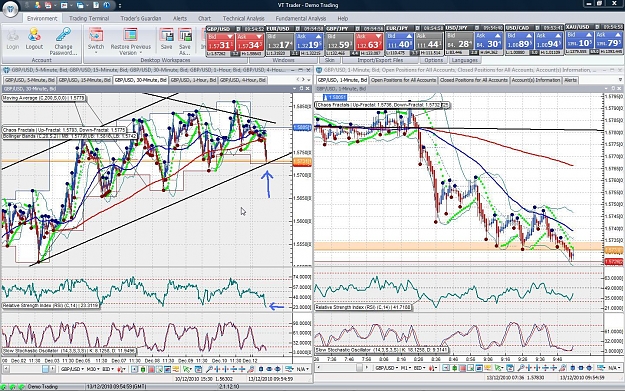This screenshot has height=391, width=625.
Task: Click the calendar icon in left chart toolbar
Action: (198, 369)
